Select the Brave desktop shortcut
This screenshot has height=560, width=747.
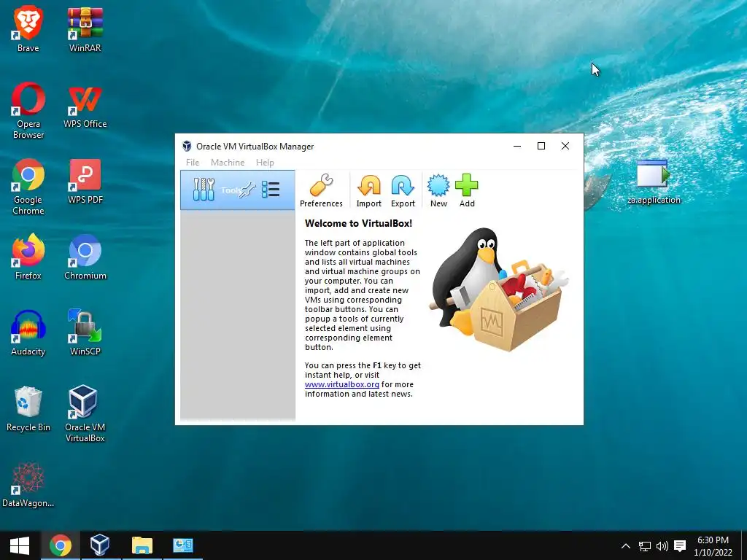click(28, 29)
